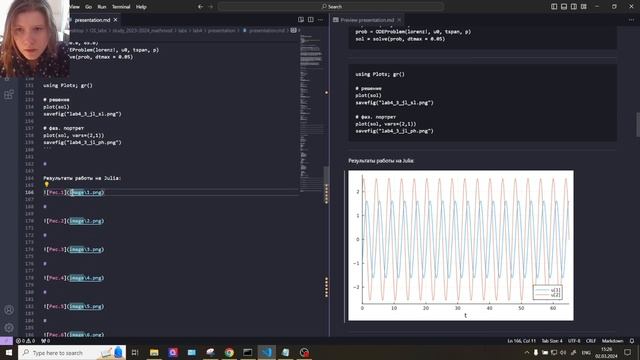Restore down the VS Code window
The image size is (640, 360).
(614, 7)
